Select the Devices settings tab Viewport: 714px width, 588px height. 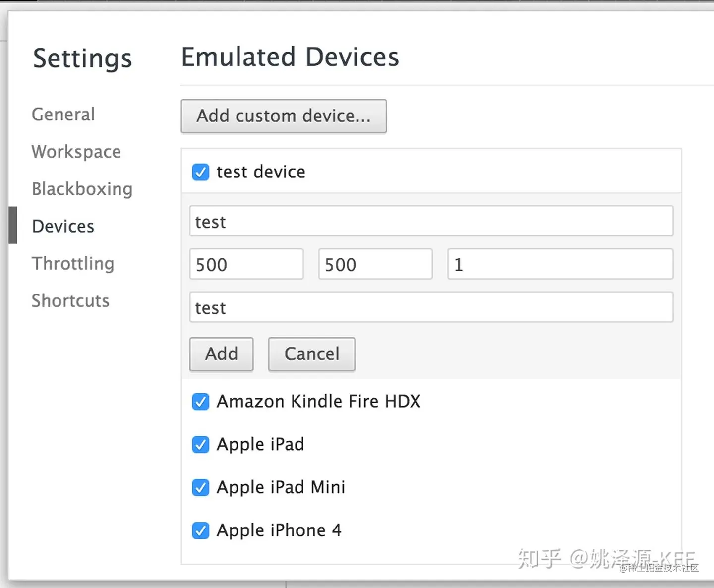[63, 226]
